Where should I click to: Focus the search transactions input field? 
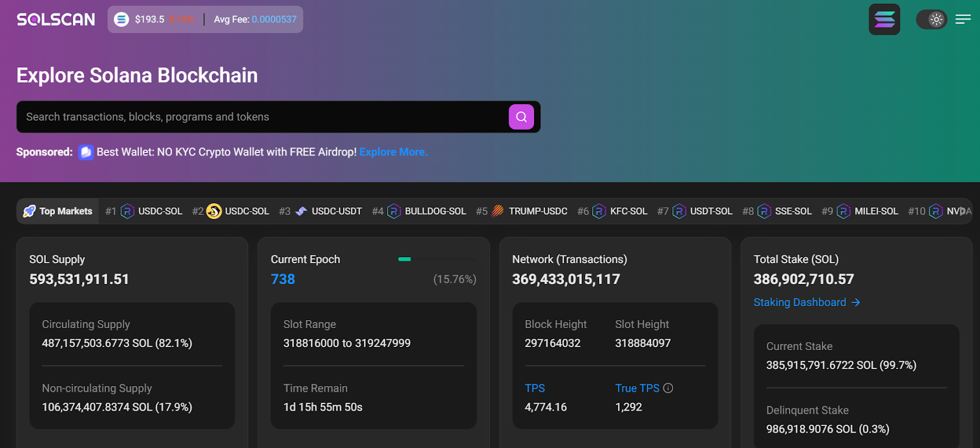pyautogui.click(x=263, y=117)
